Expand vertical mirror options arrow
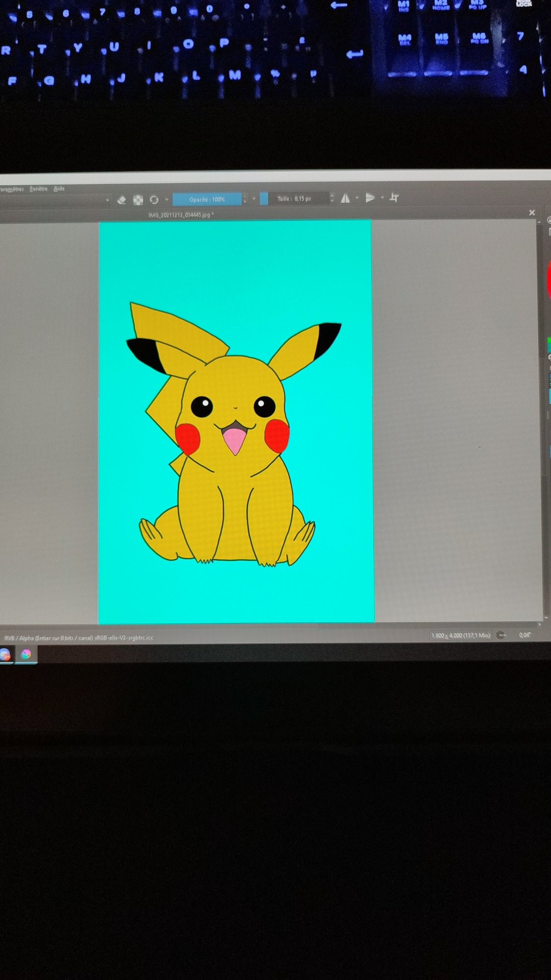The image size is (551, 980). 382,197
